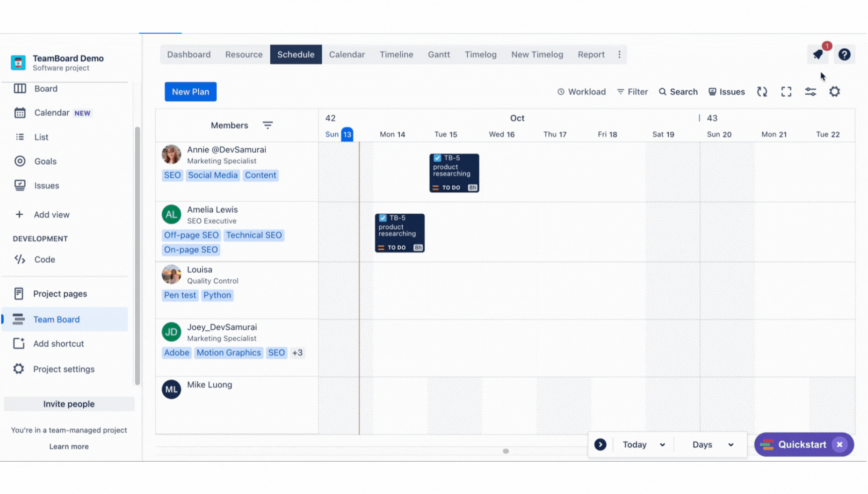Expand the circular chevron next to Today
This screenshot has width=868, height=494.
pos(600,444)
